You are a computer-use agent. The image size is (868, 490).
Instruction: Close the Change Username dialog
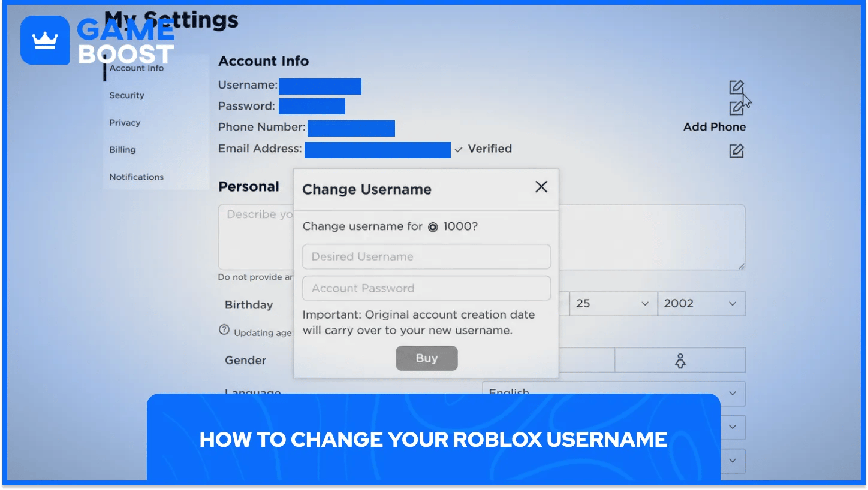(x=541, y=187)
